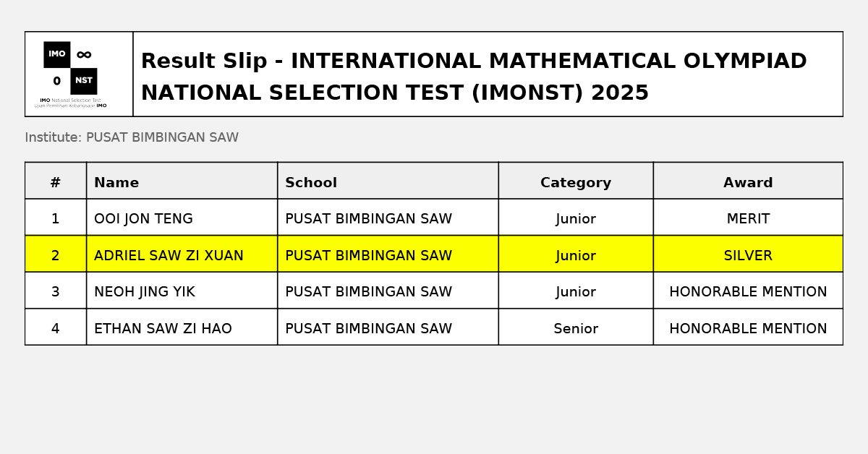This screenshot has height=454, width=868.
Task: Click the Name column header
Action: click(116, 183)
